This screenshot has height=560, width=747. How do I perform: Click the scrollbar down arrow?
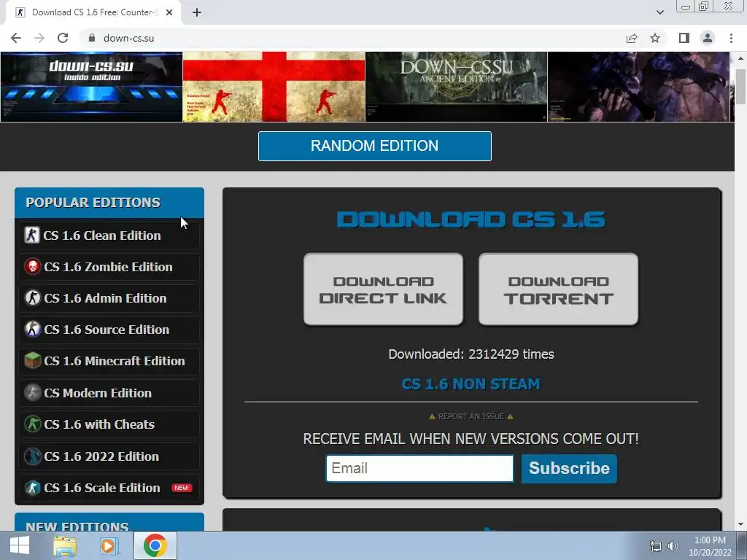[x=740, y=524]
